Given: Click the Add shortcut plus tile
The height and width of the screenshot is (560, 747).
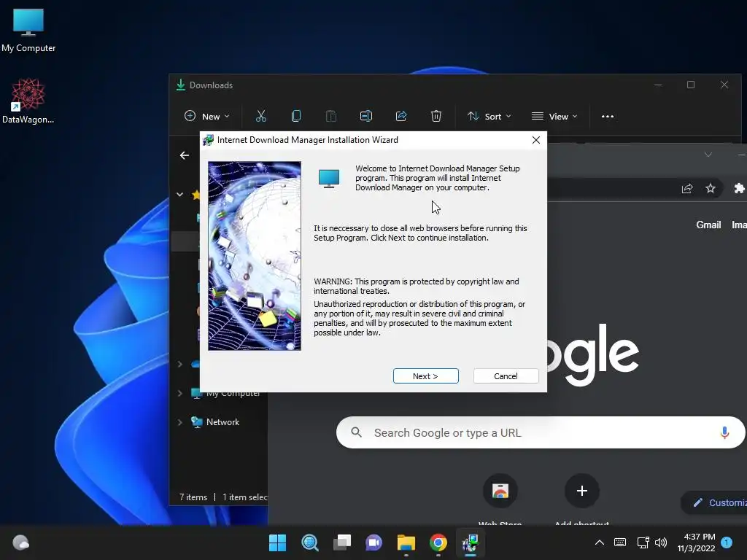Looking at the screenshot, I should coord(581,491).
